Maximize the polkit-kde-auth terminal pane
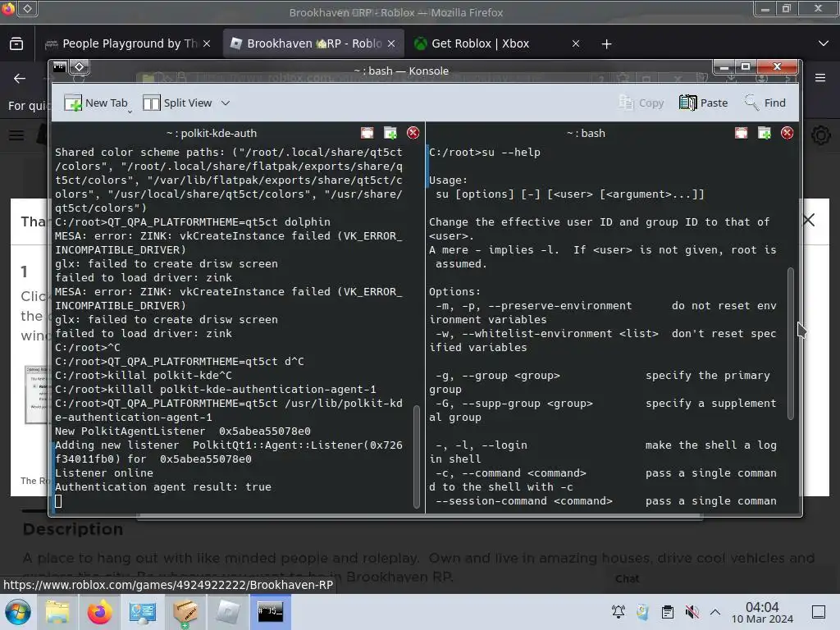Viewport: 840px width, 630px height. point(367,133)
